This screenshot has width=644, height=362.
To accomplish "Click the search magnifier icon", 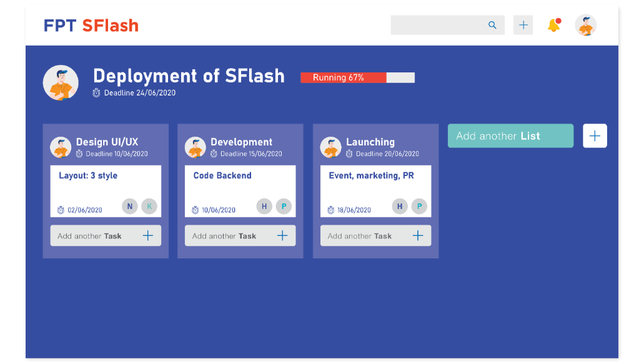I will [492, 25].
